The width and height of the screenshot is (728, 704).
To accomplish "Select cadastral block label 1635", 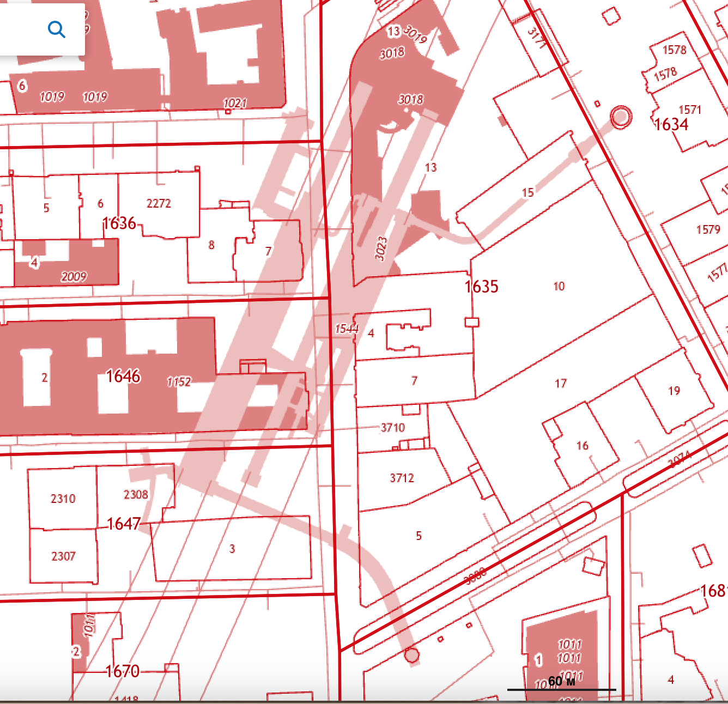I will coord(482,287).
